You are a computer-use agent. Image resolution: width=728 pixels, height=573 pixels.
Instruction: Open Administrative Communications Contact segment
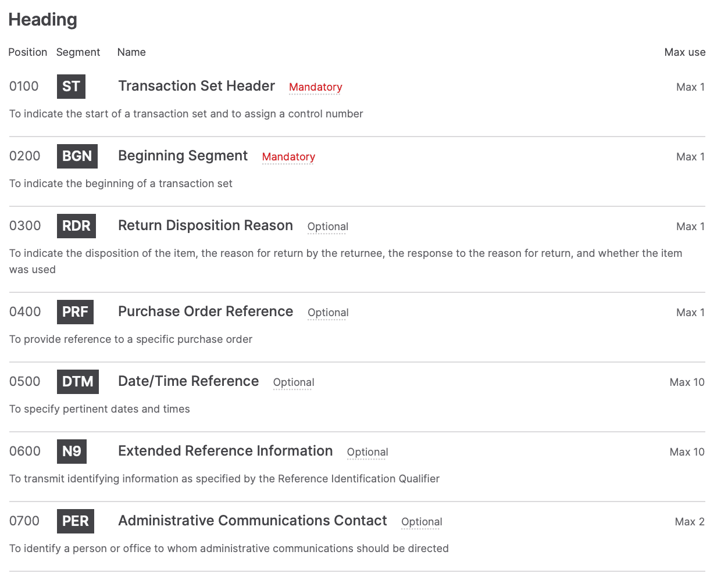(252, 521)
